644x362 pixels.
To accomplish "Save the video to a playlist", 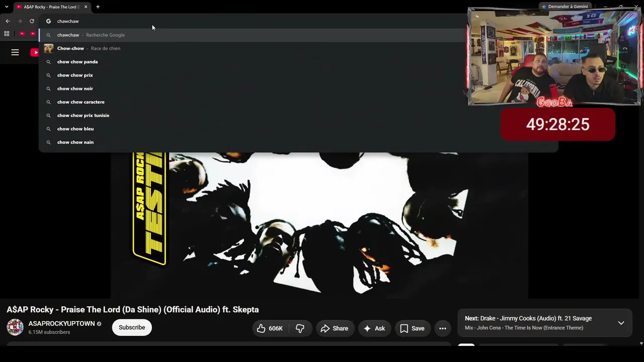I will click(412, 328).
